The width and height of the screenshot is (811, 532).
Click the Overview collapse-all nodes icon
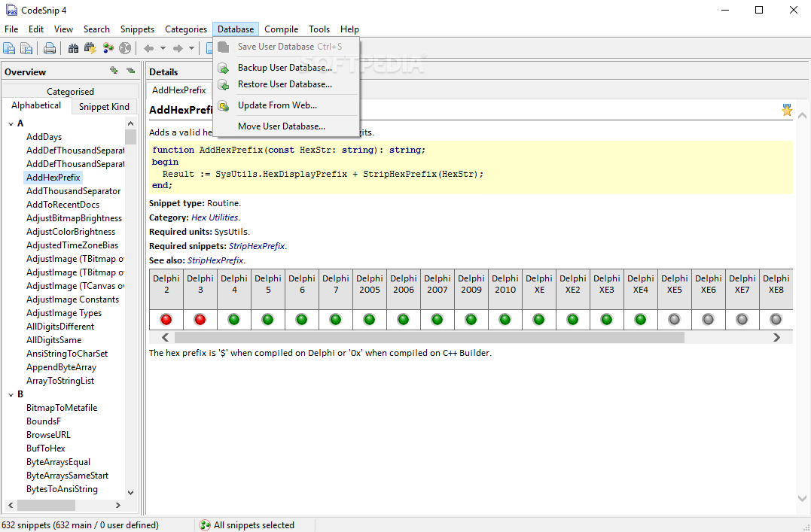click(130, 71)
